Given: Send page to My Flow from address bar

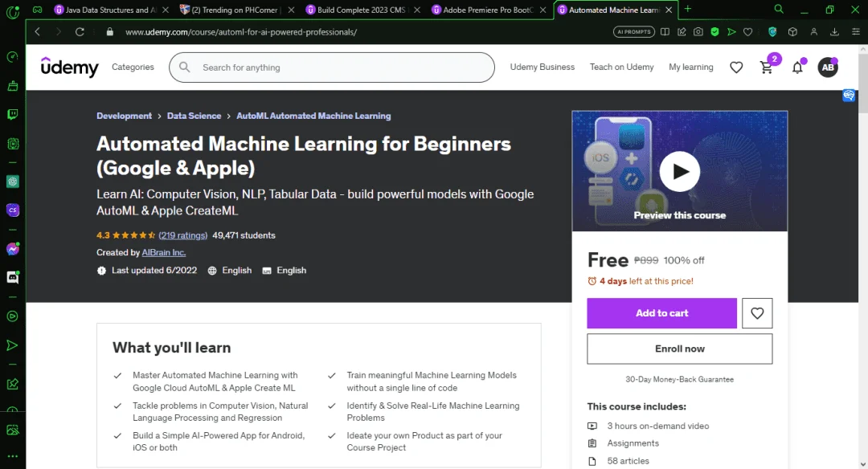Looking at the screenshot, I should click(731, 32).
